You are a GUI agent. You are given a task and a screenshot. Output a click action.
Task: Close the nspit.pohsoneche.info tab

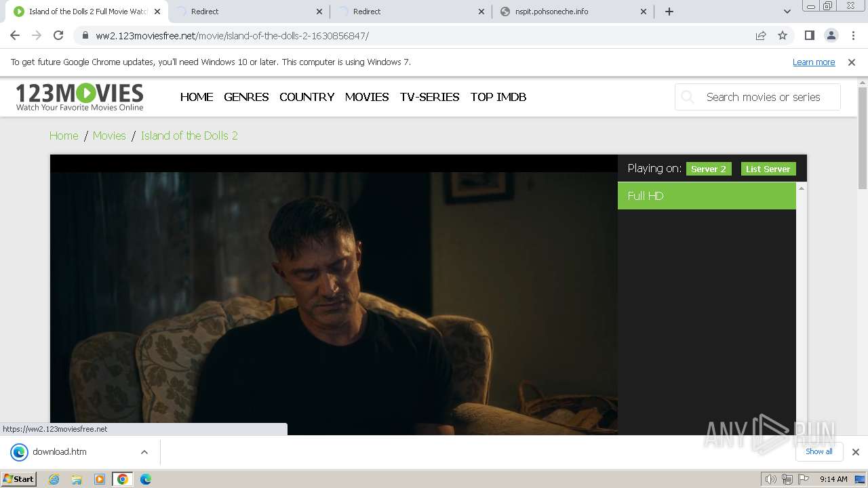coord(644,12)
